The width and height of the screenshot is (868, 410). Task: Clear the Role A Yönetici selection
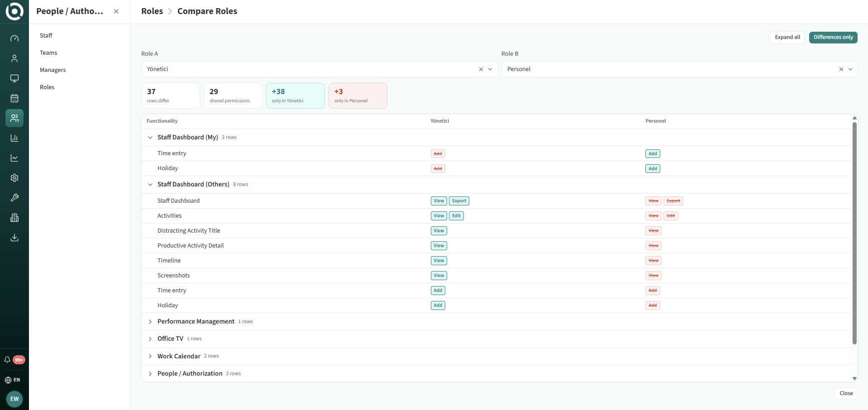point(481,69)
